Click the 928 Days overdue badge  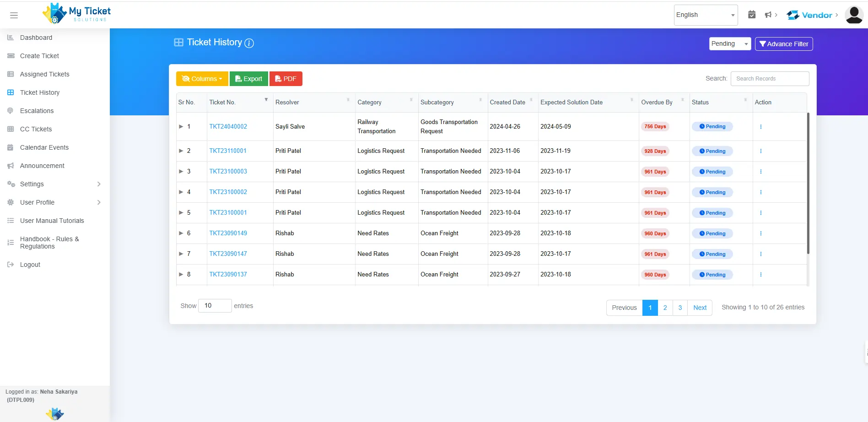pyautogui.click(x=655, y=151)
